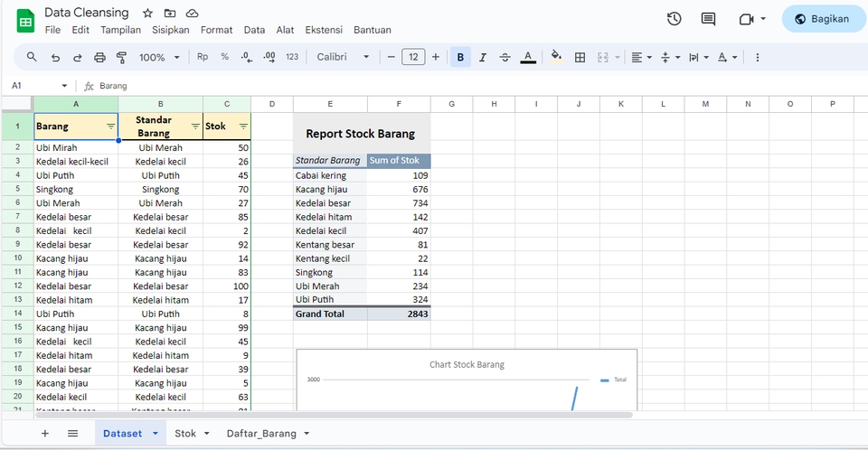Screen dimensions: 868x450
Task: Click the horizontal scrollbar
Action: 334,415
